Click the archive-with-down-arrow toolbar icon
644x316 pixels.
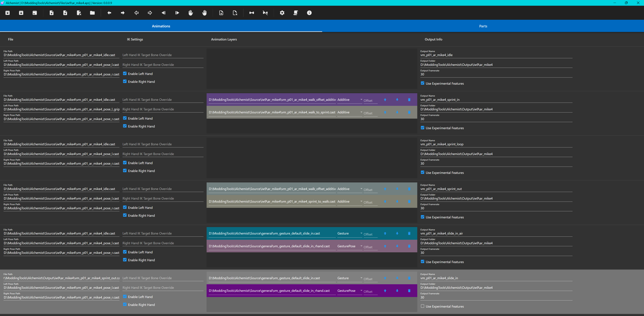[x=8, y=13]
